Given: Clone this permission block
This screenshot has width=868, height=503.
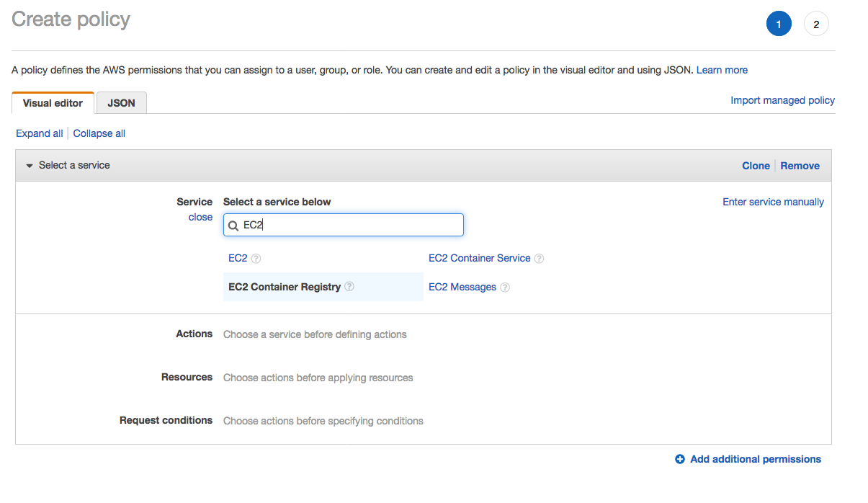Looking at the screenshot, I should pos(756,166).
